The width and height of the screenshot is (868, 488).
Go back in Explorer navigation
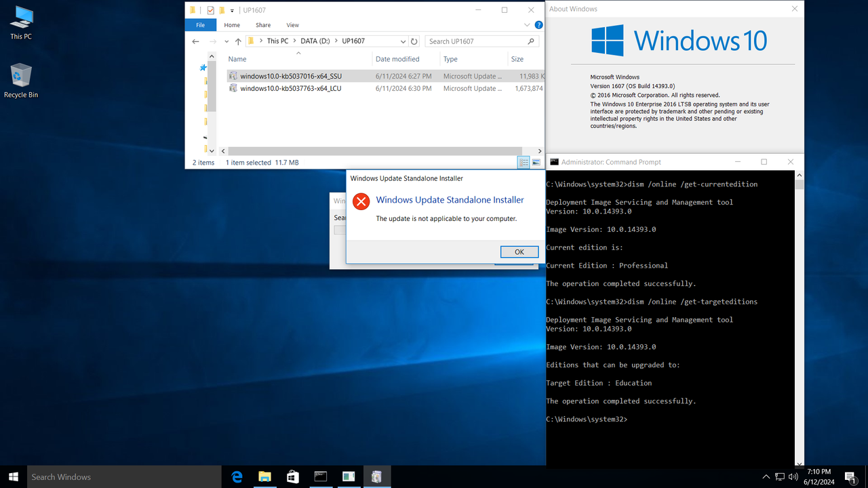pos(196,41)
